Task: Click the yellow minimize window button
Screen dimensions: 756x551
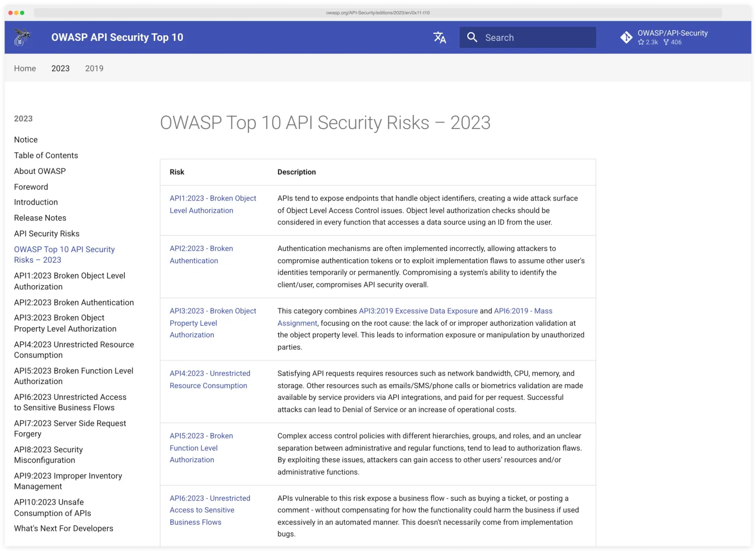Action: 16,13
